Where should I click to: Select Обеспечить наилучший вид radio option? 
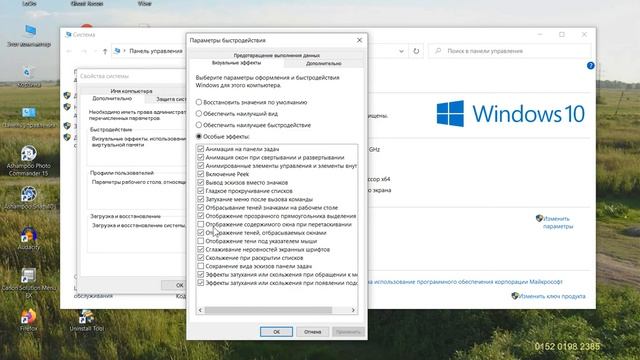(x=199, y=113)
